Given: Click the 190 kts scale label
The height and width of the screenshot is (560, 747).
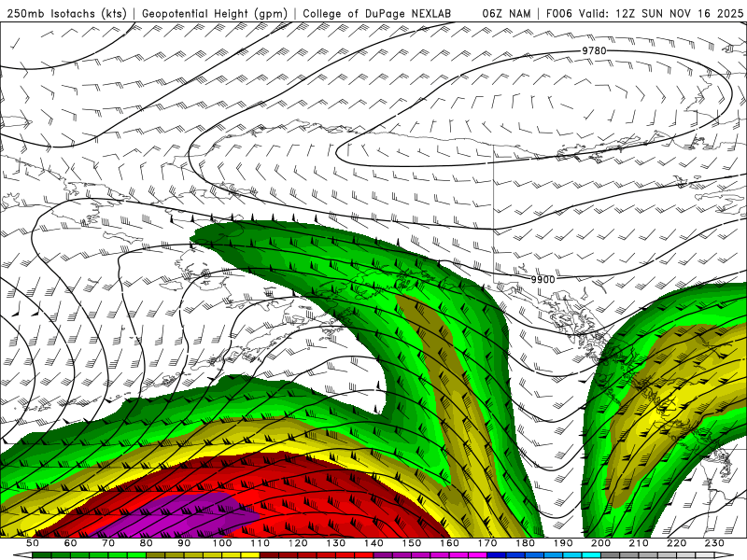Looking at the screenshot, I should [563, 543].
